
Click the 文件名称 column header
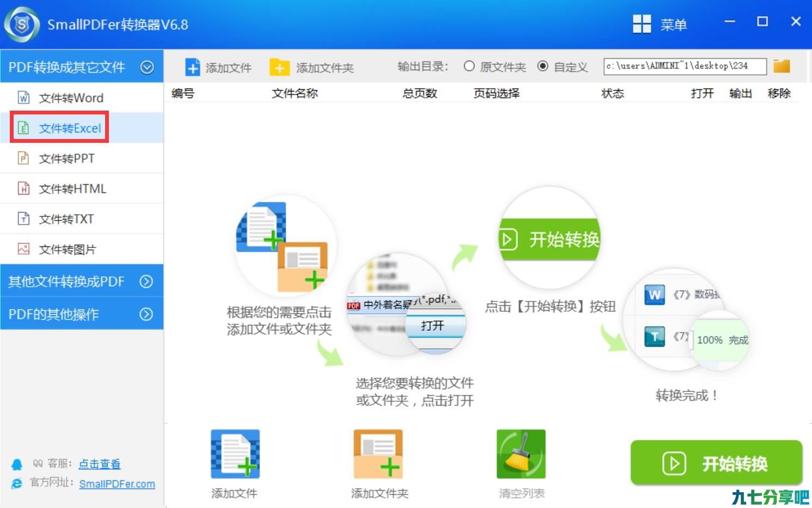(295, 93)
